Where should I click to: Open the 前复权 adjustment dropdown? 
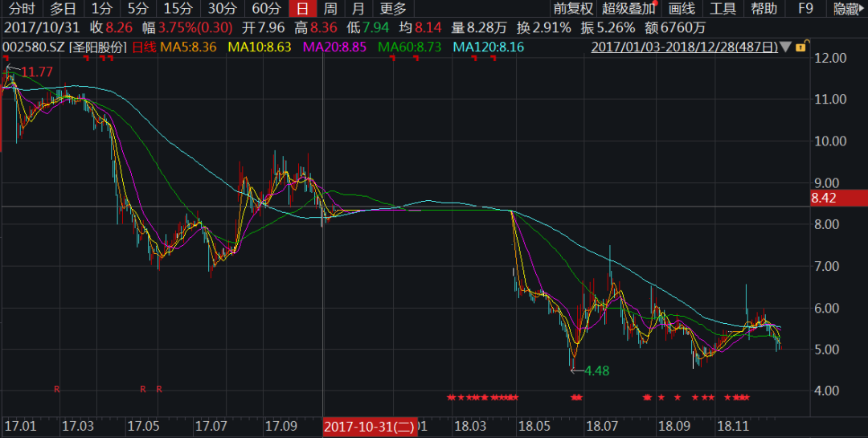point(573,9)
